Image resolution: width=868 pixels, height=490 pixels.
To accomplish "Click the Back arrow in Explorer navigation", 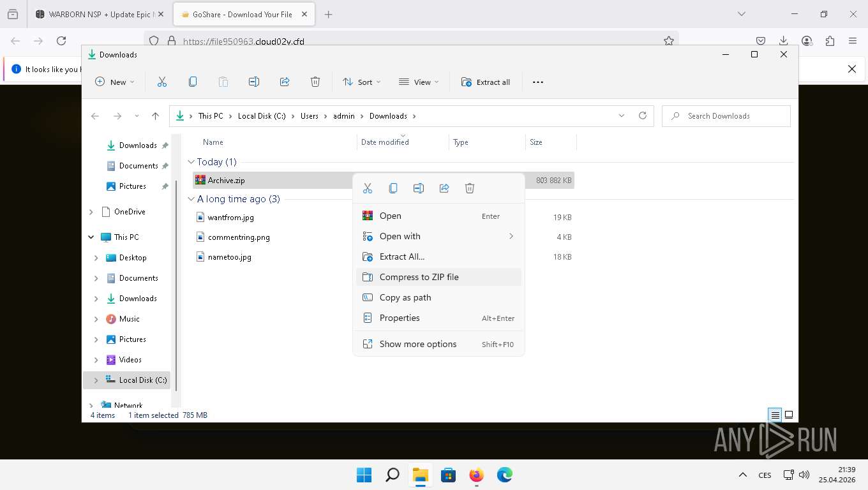I will tap(95, 116).
